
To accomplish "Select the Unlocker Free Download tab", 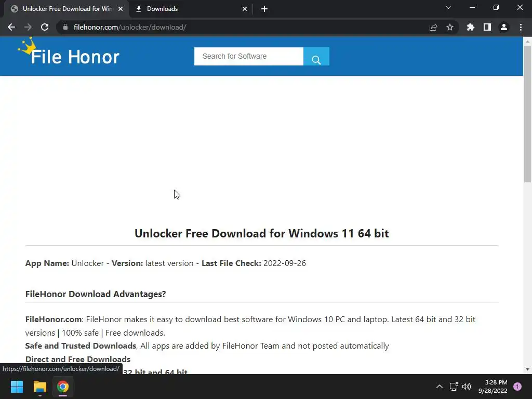I will click(x=66, y=9).
